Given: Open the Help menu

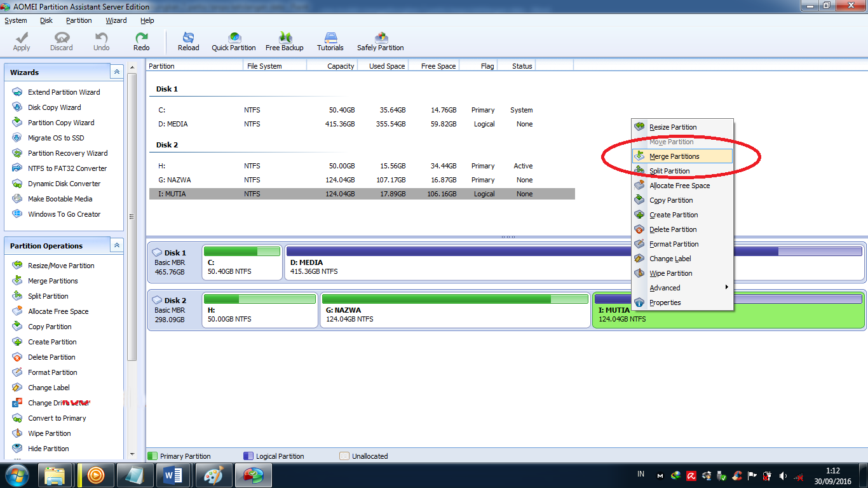Looking at the screenshot, I should 147,20.
